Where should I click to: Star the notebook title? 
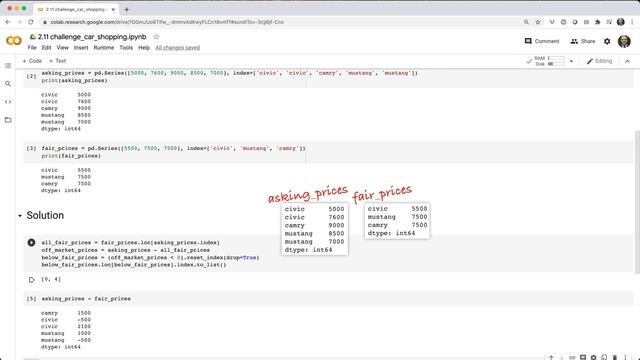156,37
